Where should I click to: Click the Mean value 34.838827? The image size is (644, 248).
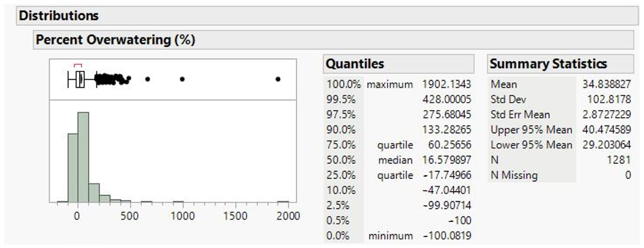pyautogui.click(x=606, y=84)
